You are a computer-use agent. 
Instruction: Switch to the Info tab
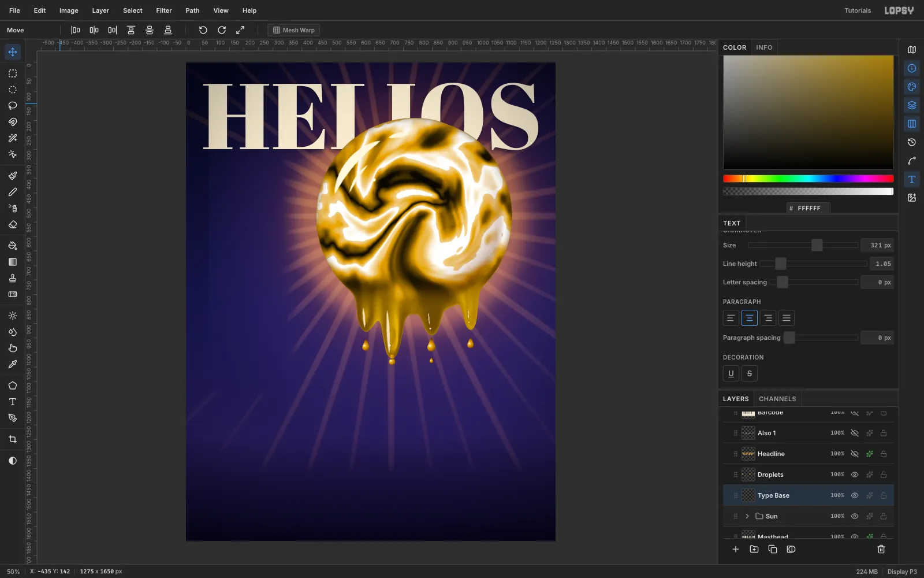pos(764,47)
